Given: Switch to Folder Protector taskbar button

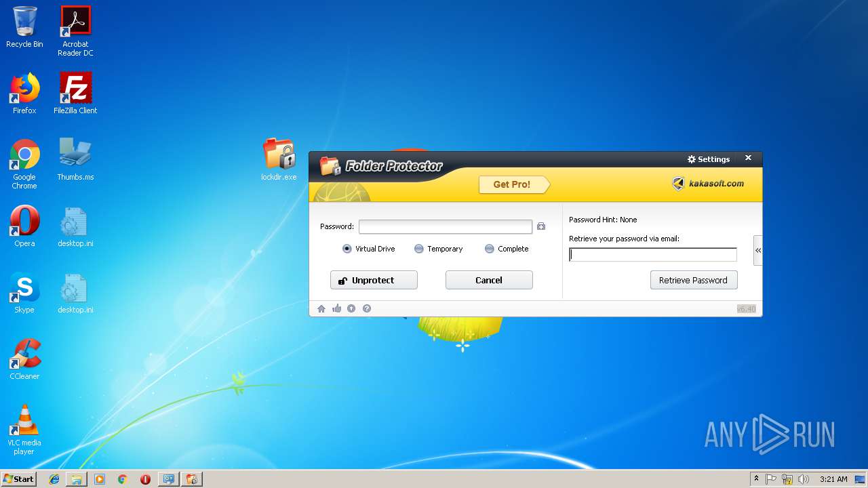Looking at the screenshot, I should click(192, 479).
